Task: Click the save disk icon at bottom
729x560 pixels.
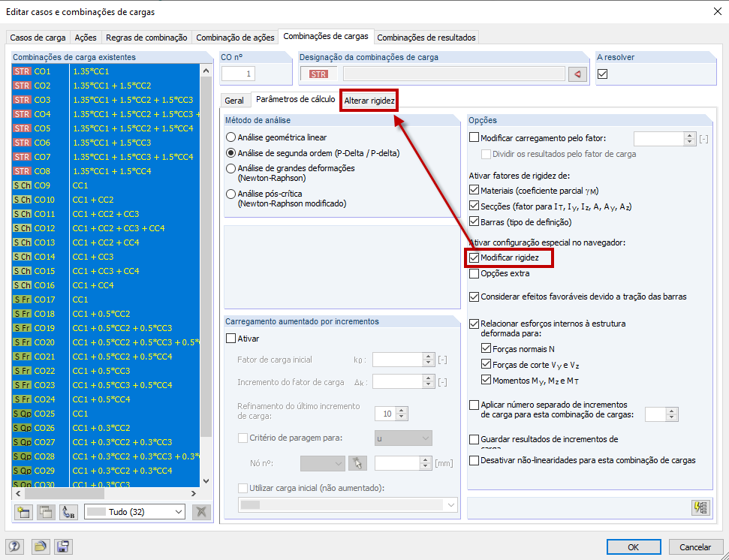Action: 63,546
